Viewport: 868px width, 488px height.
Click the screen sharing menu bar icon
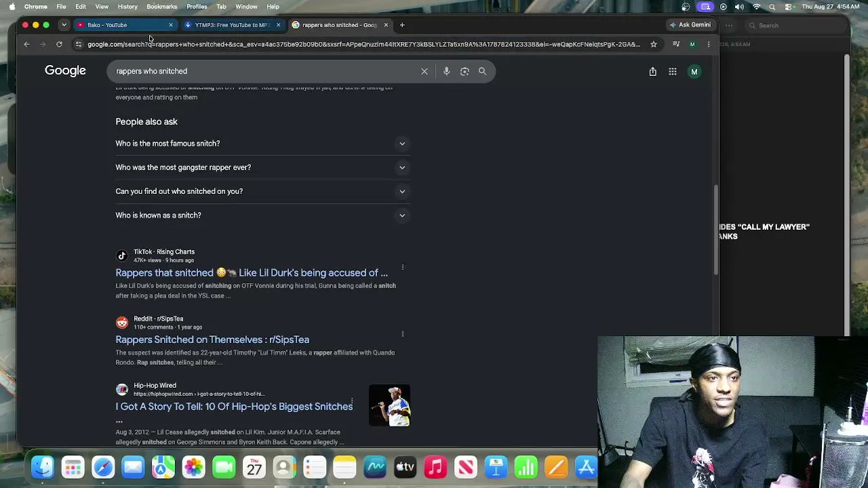click(x=706, y=7)
